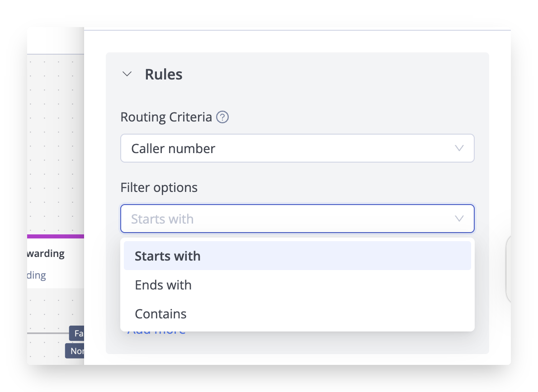Select the "Nor" badge on the canvas
Screen dimensions: 538x392
pos(76,351)
